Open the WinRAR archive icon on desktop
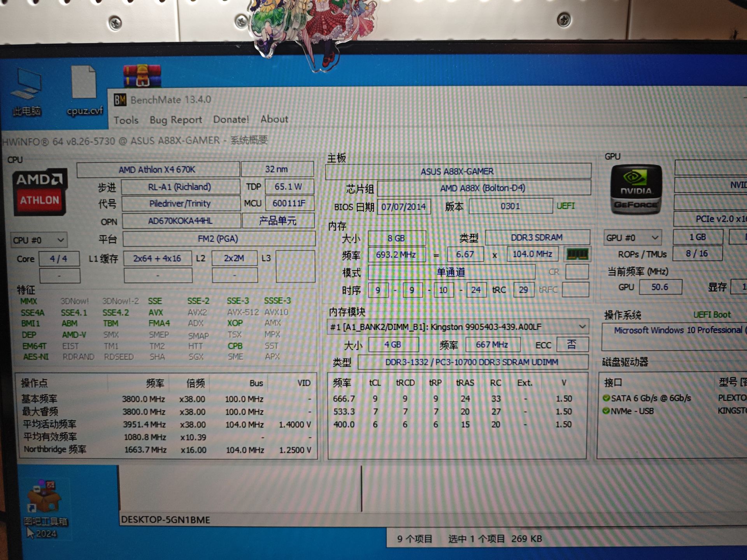The width and height of the screenshot is (747, 560). pos(142,75)
